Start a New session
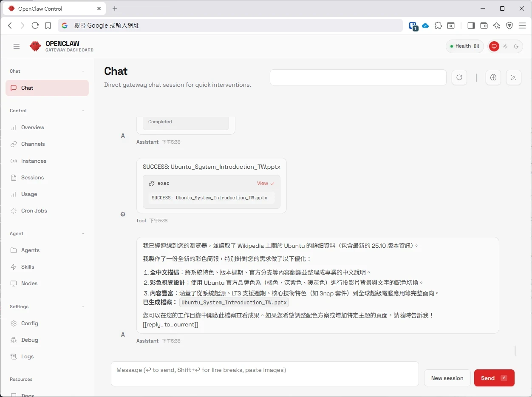 click(447, 378)
